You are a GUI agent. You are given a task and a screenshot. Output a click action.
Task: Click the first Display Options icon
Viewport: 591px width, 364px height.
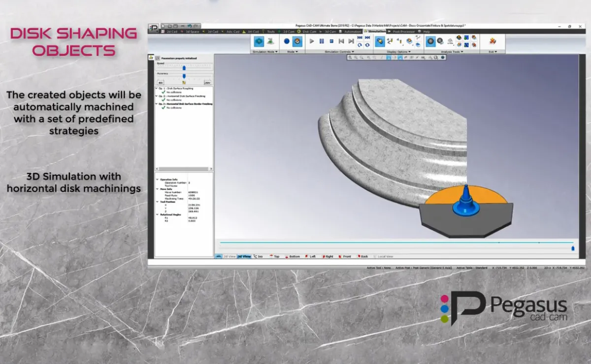point(380,41)
